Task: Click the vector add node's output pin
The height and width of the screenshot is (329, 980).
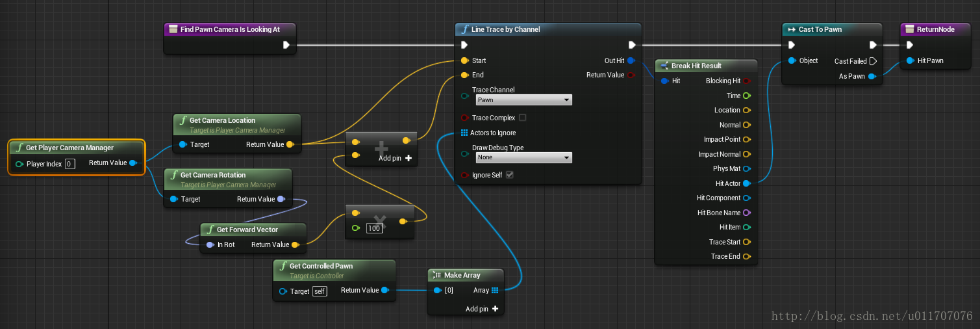Action: (406, 140)
